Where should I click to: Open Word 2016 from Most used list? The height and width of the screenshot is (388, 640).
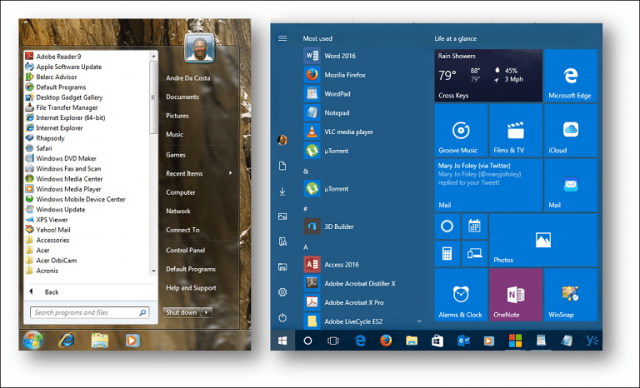[x=330, y=56]
